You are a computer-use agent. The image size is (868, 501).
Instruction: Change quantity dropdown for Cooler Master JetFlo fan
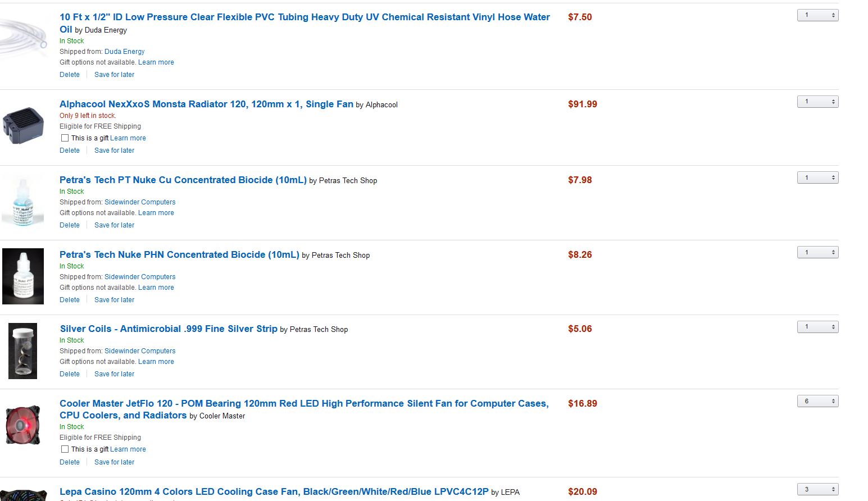(817, 401)
